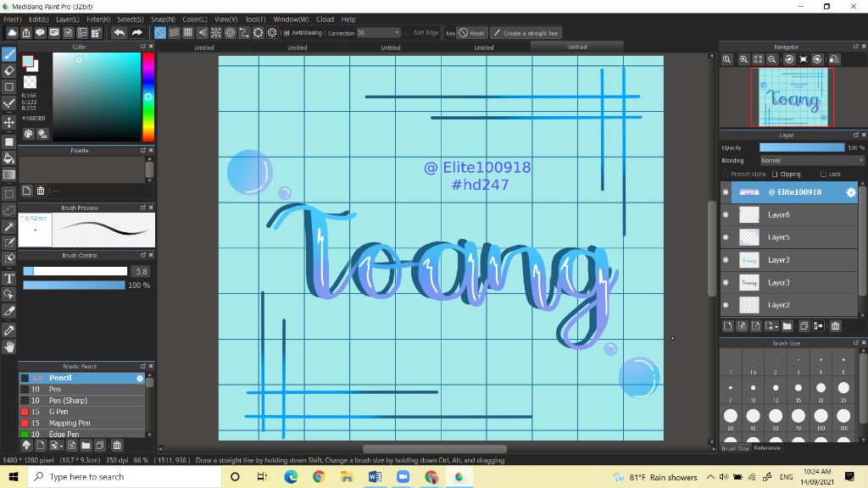Click the Navigator zoom out icon
The image size is (868, 488).
coord(771,59)
